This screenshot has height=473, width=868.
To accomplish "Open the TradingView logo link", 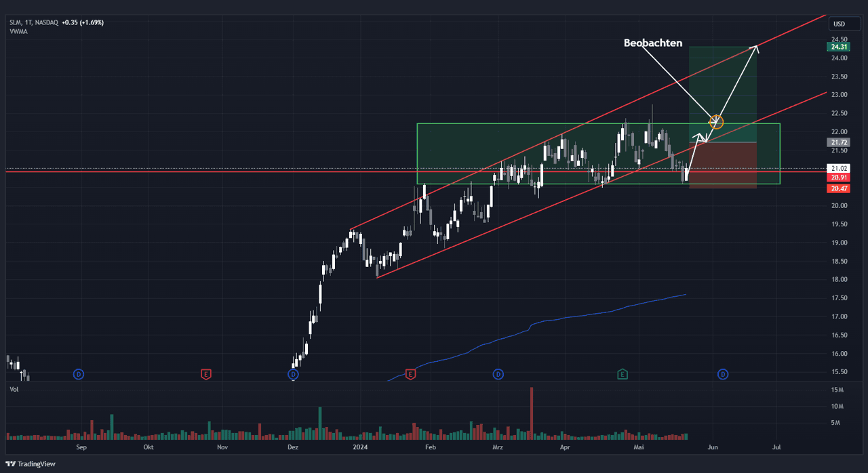I will (31, 464).
